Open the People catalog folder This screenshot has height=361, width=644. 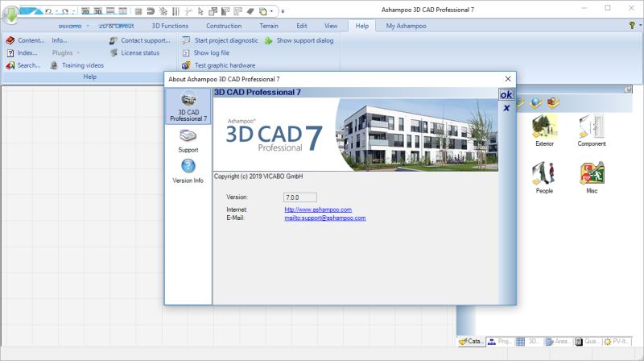pyautogui.click(x=544, y=177)
